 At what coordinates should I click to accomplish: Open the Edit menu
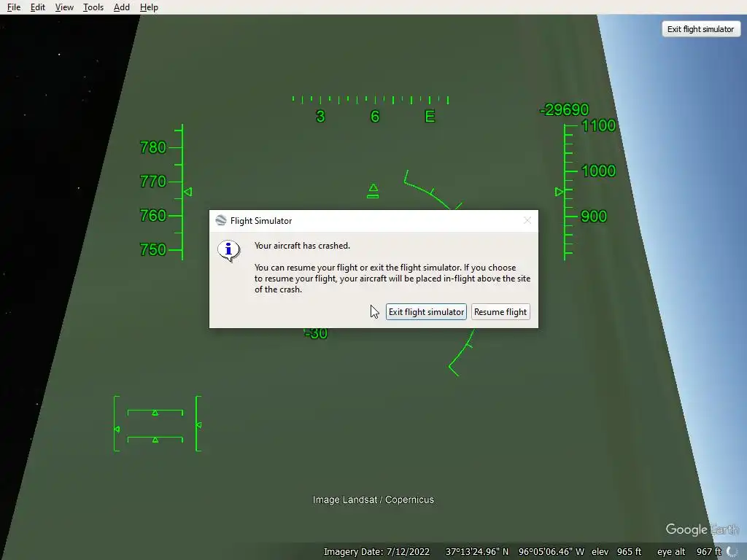point(38,7)
